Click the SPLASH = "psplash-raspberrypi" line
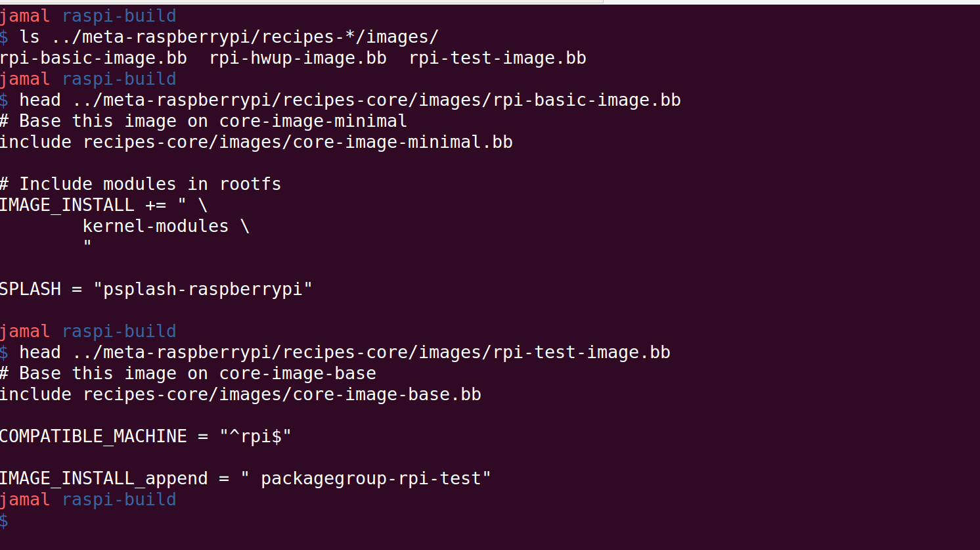 (x=156, y=289)
